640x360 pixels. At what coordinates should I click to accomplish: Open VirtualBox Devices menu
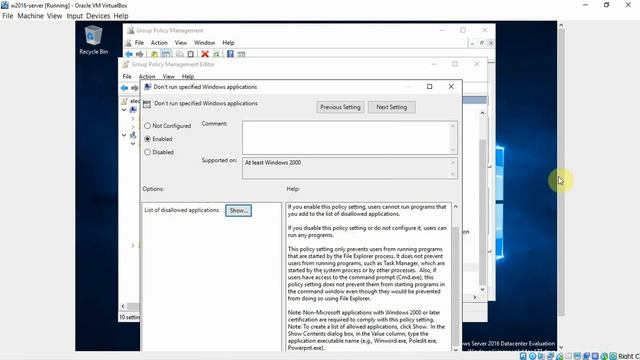(98, 16)
